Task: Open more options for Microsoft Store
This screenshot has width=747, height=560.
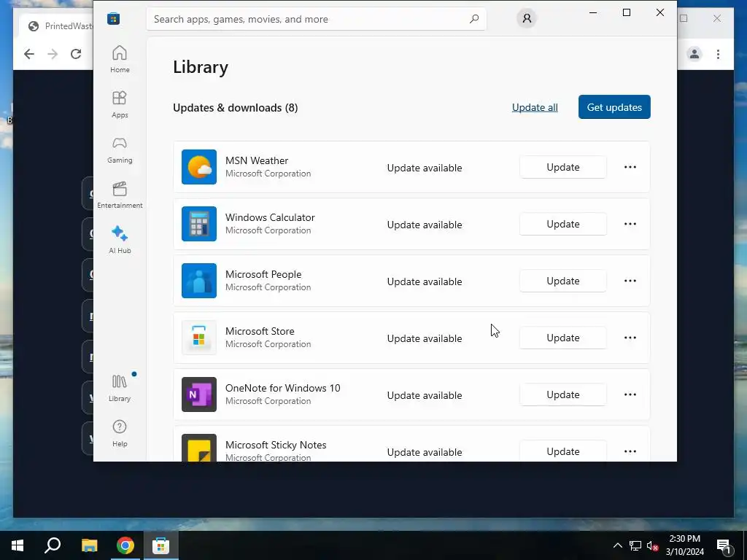Action: tap(630, 338)
